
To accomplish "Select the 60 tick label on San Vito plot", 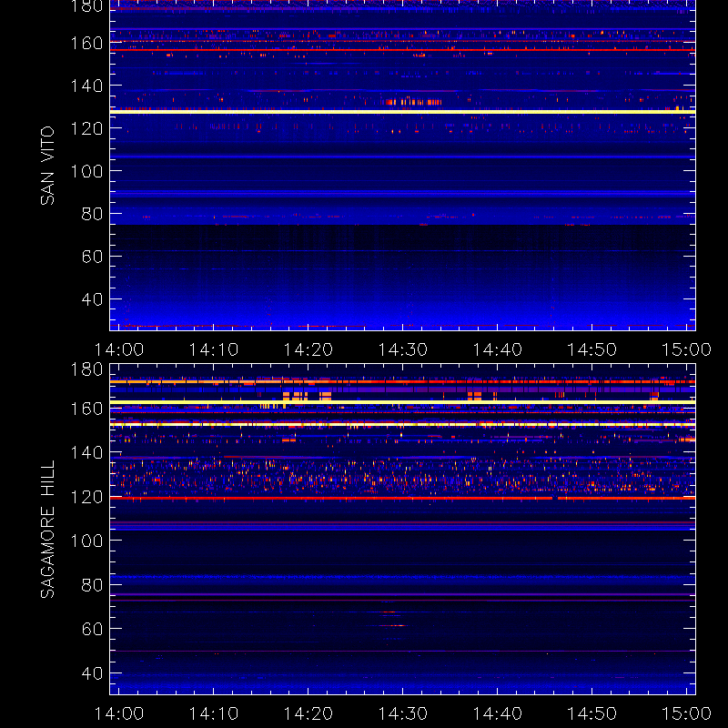I will point(92,257).
